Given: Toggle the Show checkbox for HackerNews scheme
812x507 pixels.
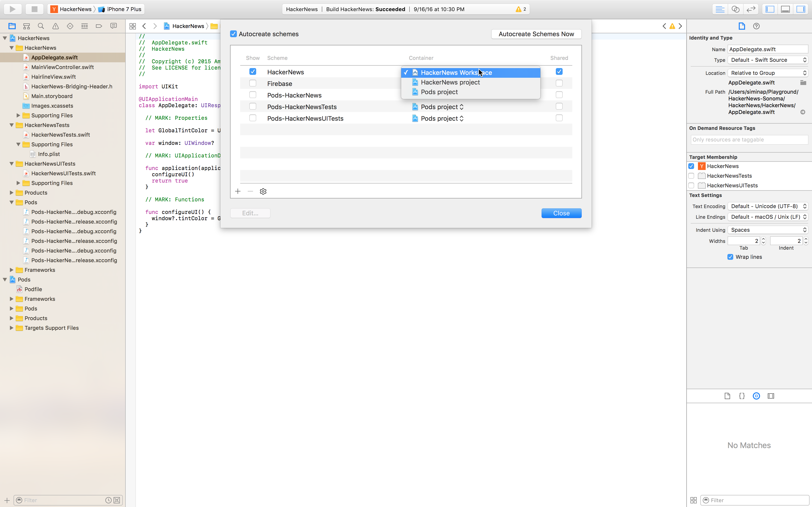Looking at the screenshot, I should pos(253,71).
